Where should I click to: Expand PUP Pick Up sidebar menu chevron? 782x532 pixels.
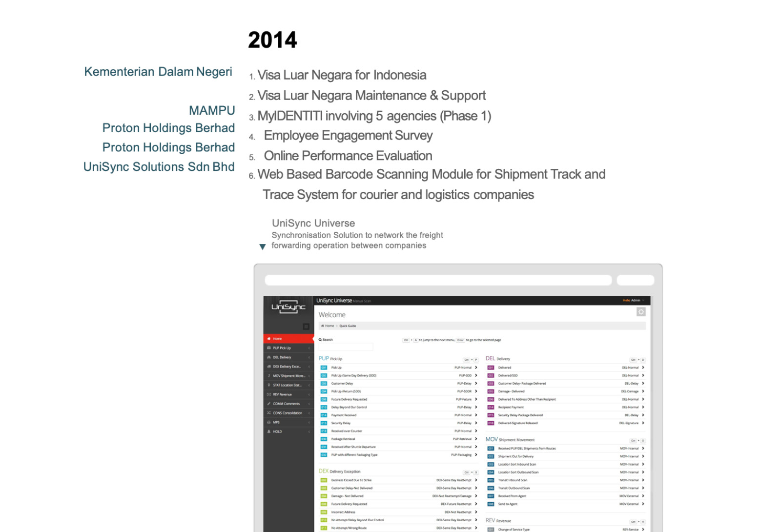point(309,348)
